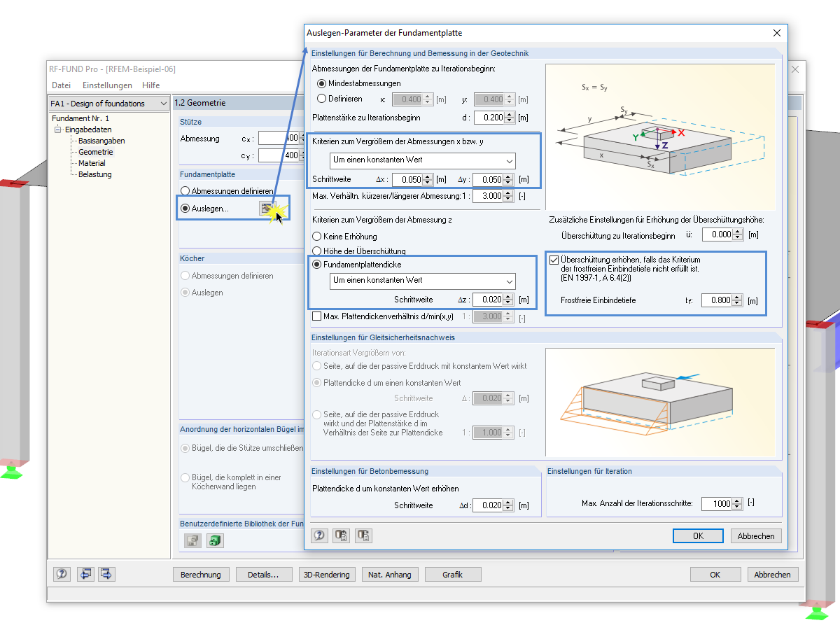This screenshot has width=840, height=630.
Task: Click OK in RF-FUND Pro window
Action: click(x=715, y=575)
